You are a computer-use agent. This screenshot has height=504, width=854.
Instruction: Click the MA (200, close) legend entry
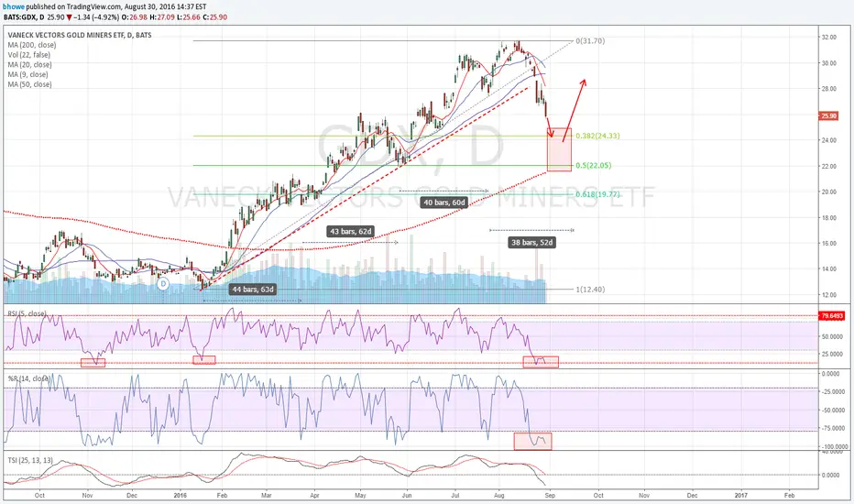[31, 45]
